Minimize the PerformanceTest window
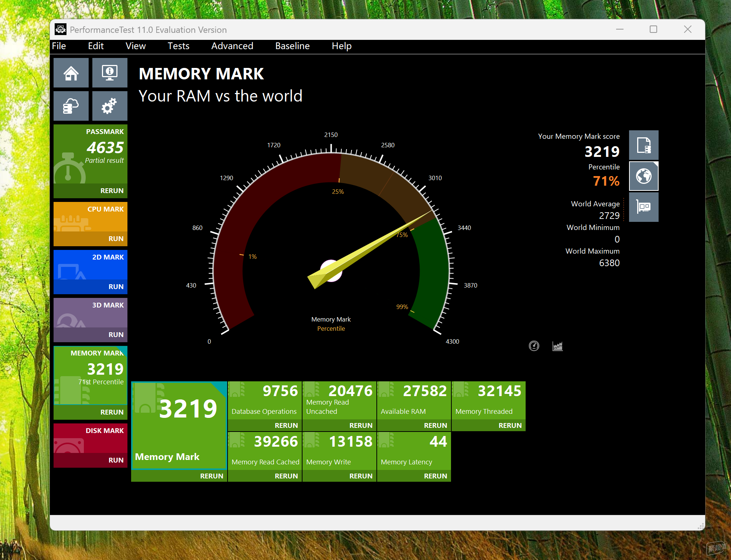 coord(620,30)
